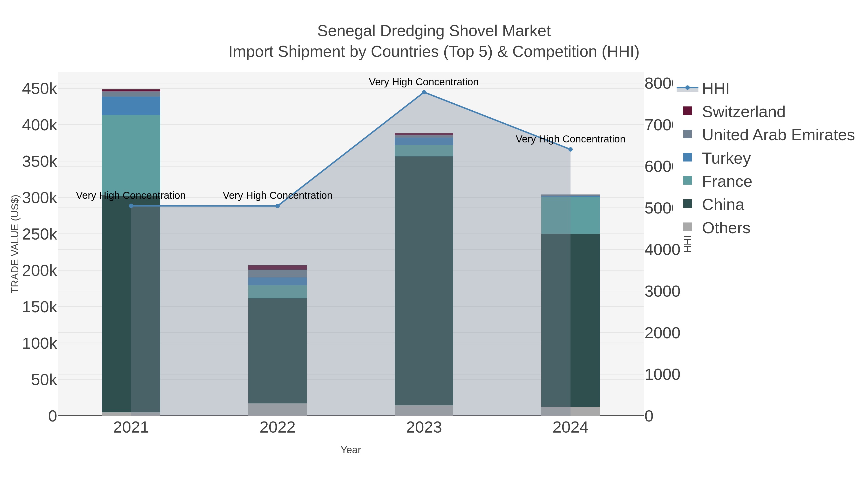Click the China segment of the 2024 bar
The image size is (868, 488).
click(570, 320)
